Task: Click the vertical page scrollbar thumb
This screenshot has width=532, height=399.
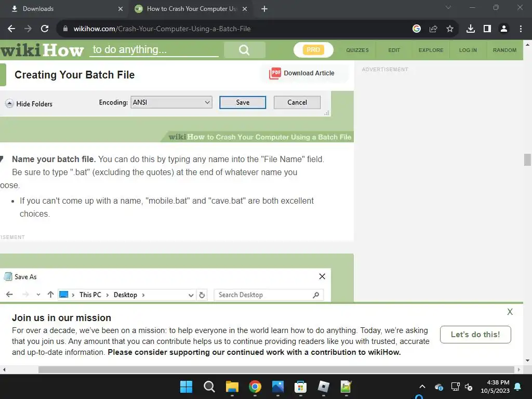Action: click(x=527, y=160)
